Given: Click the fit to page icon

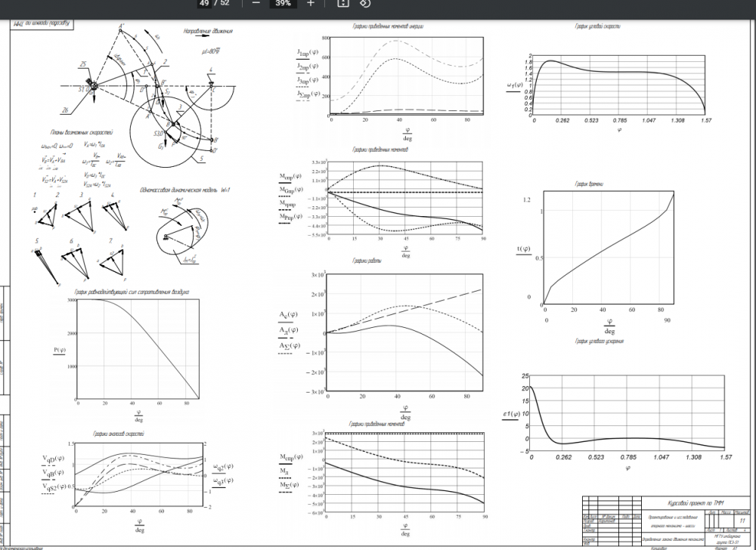Looking at the screenshot, I should (342, 3).
